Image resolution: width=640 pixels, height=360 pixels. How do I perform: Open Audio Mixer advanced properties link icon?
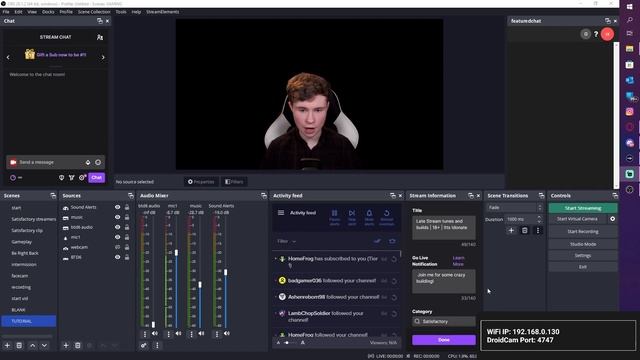[144, 345]
